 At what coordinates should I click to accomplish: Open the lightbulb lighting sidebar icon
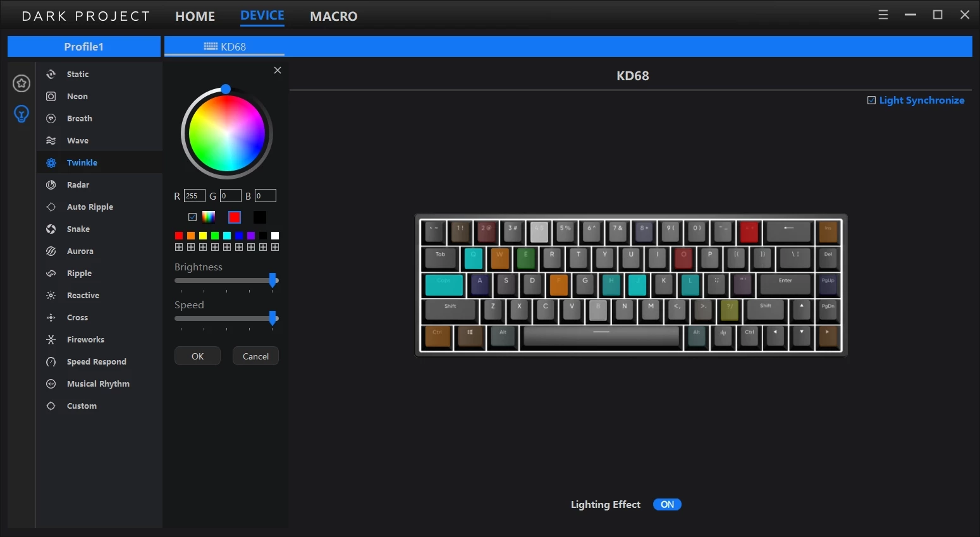(x=21, y=114)
